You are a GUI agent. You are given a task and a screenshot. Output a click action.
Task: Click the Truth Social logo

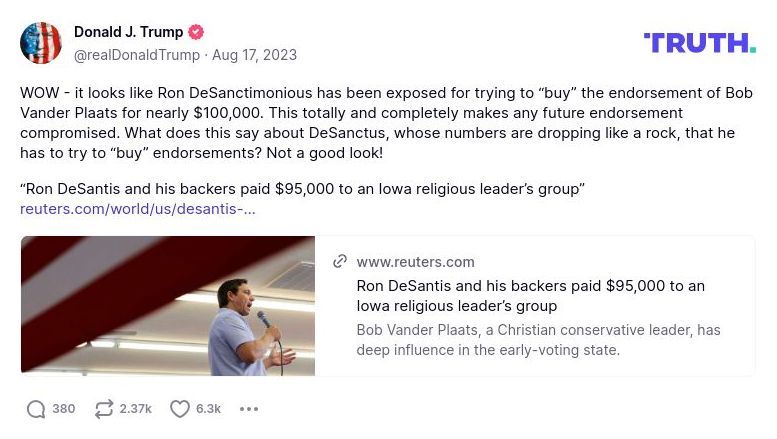pos(699,42)
